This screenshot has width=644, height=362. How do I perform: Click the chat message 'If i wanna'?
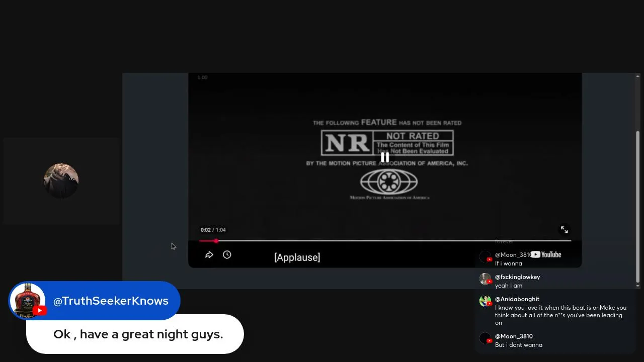pyautogui.click(x=509, y=263)
